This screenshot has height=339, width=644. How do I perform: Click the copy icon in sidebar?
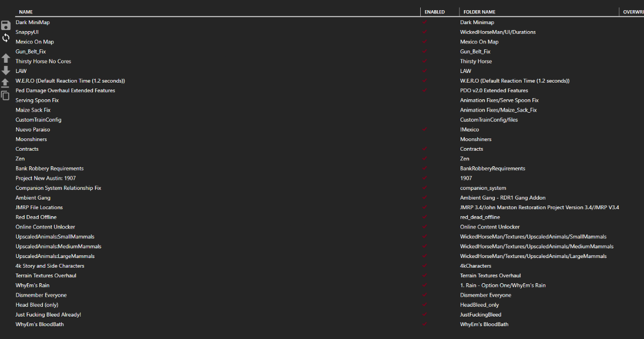pos(6,95)
